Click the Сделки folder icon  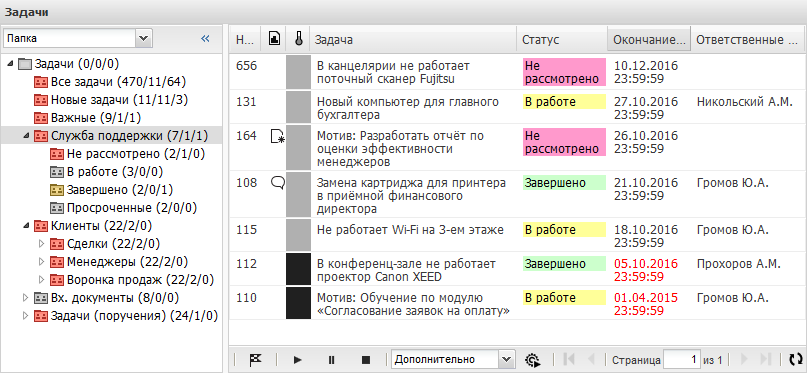[57, 244]
